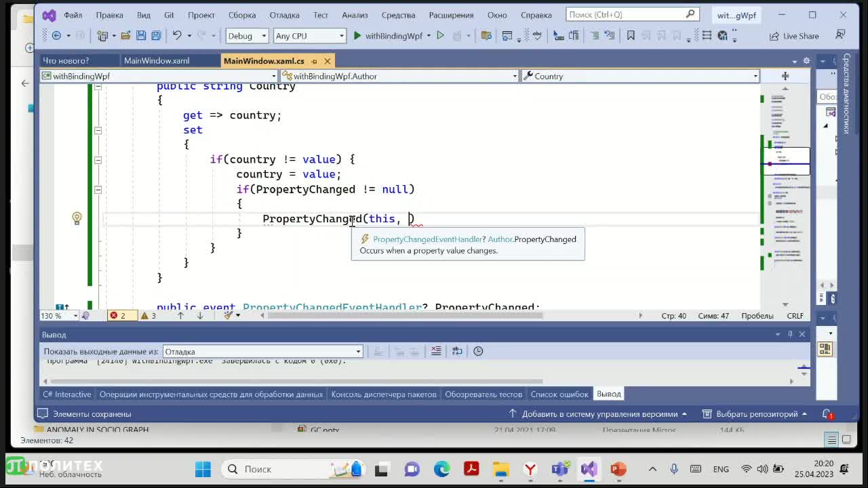The width and height of the screenshot is (868, 488).
Task: Open the C# Interactive tab
Action: (x=67, y=394)
